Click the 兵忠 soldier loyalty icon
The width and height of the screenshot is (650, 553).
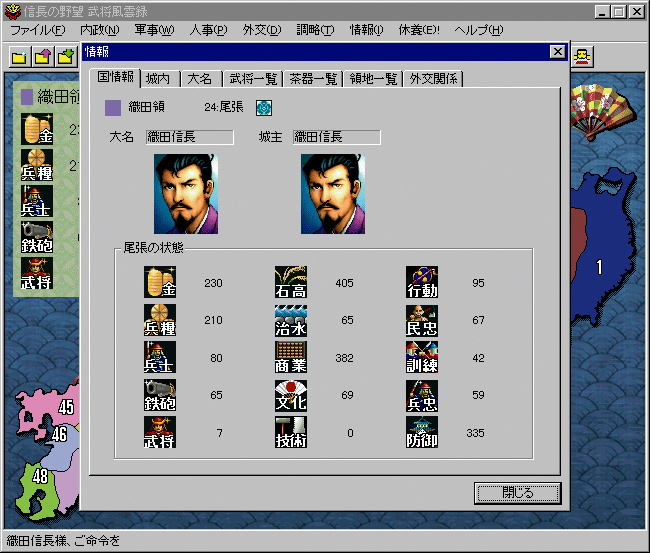pos(422,395)
